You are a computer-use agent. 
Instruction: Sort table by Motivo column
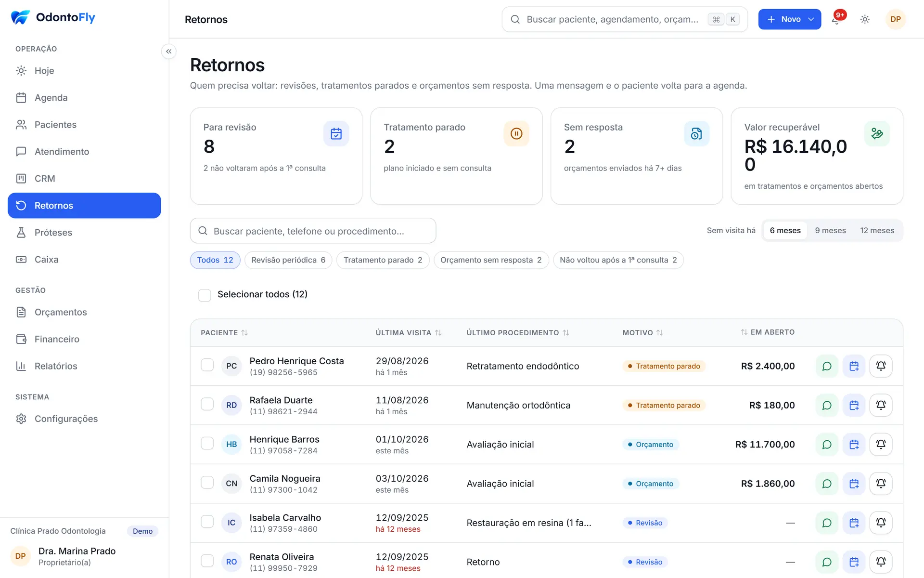tap(642, 333)
